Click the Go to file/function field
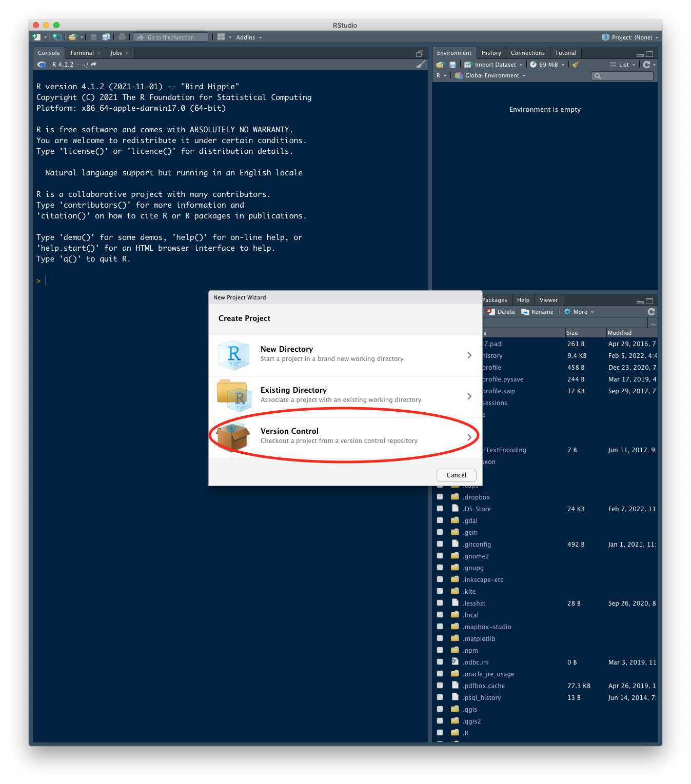The image size is (691, 784). (171, 37)
